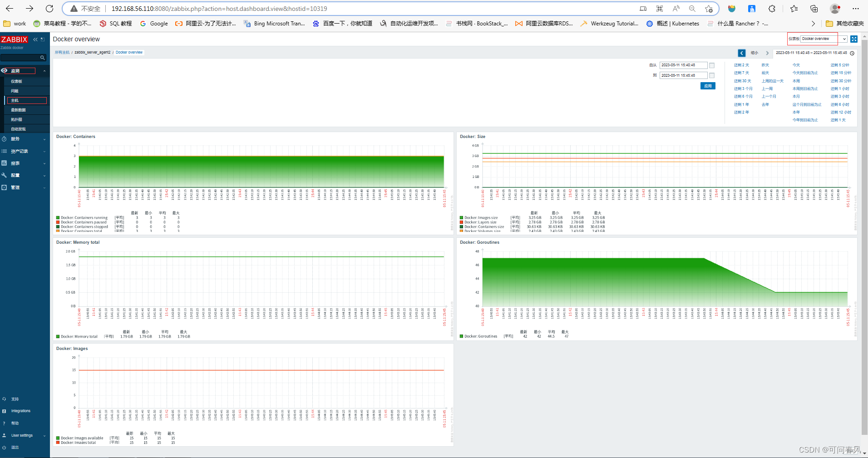Screen dimensions: 868x458
Task: Expand the 报表 menu section
Action: 44,163
